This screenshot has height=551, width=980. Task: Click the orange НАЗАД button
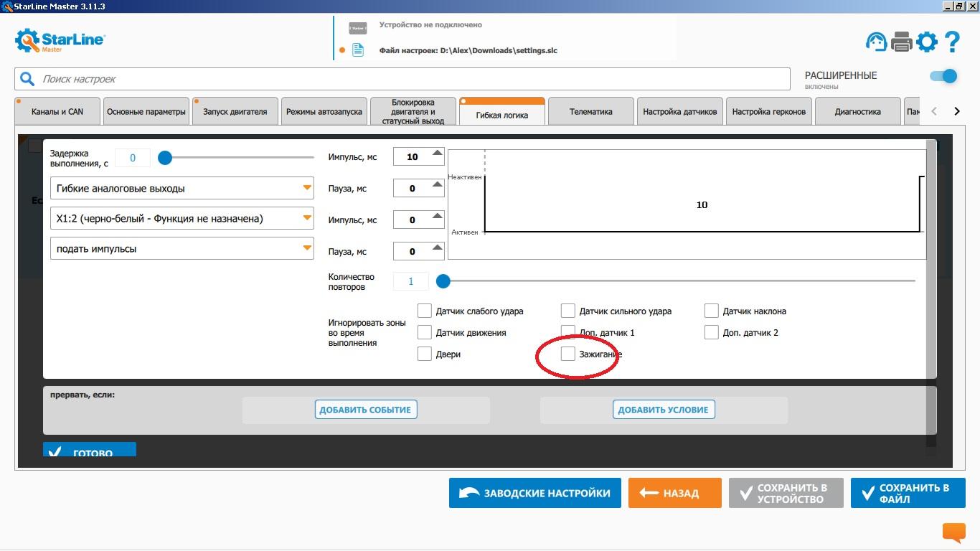click(674, 493)
